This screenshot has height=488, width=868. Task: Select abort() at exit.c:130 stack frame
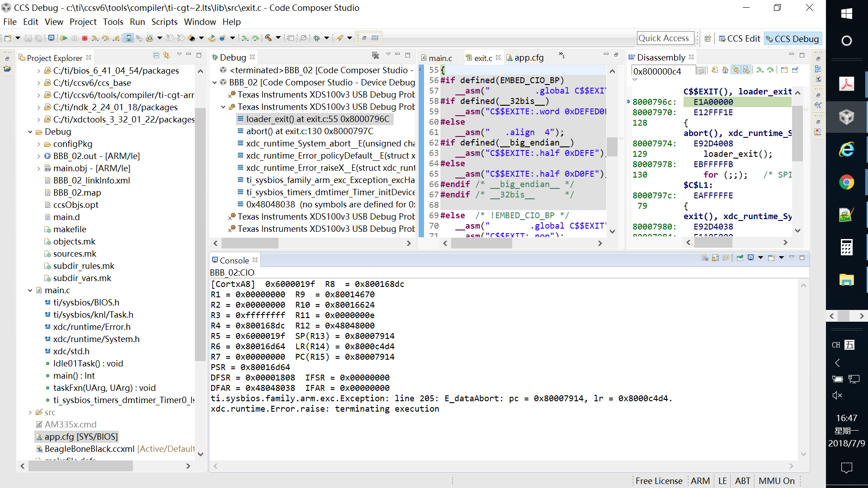coord(309,131)
